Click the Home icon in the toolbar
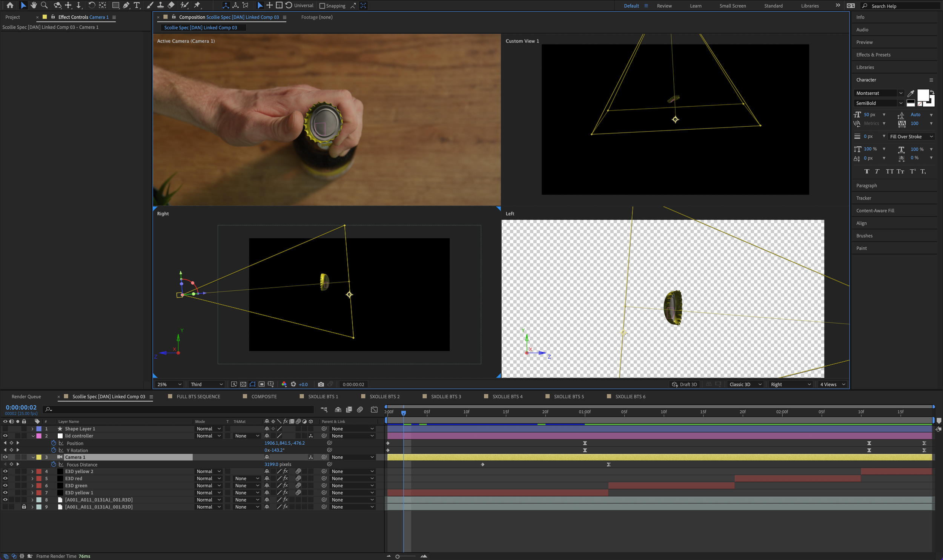Viewport: 943px width, 560px height. tap(10, 5)
